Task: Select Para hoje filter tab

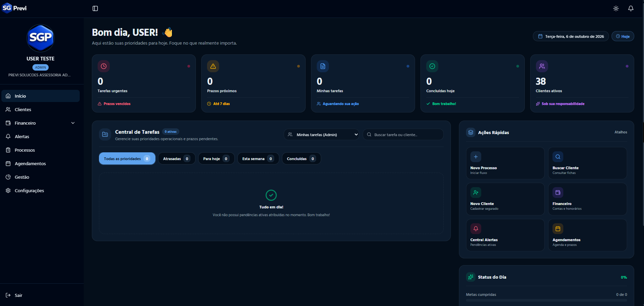Action: tap(216, 159)
